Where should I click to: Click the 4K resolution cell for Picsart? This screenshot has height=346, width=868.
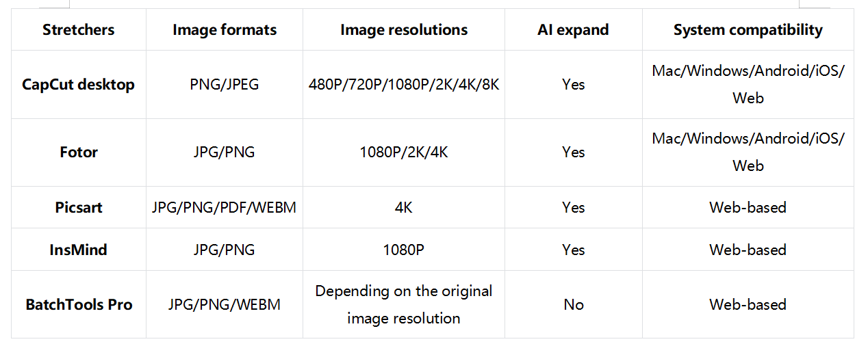coord(404,207)
